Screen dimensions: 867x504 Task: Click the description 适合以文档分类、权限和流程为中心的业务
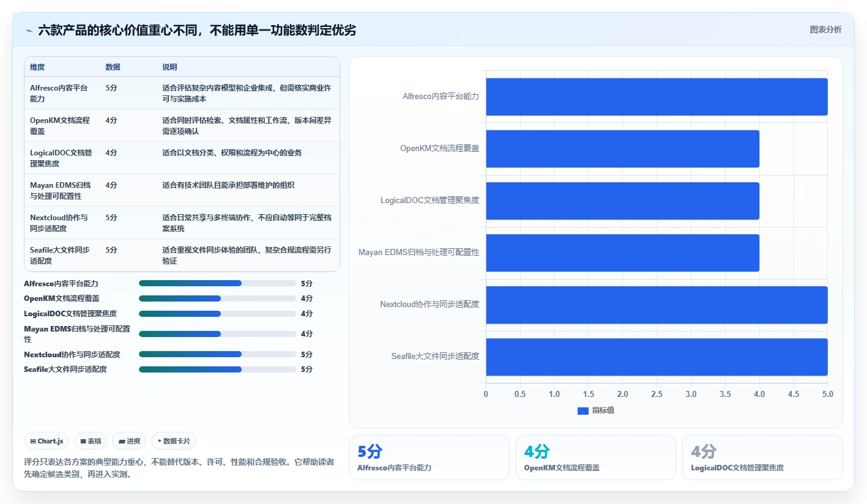pyautogui.click(x=232, y=152)
